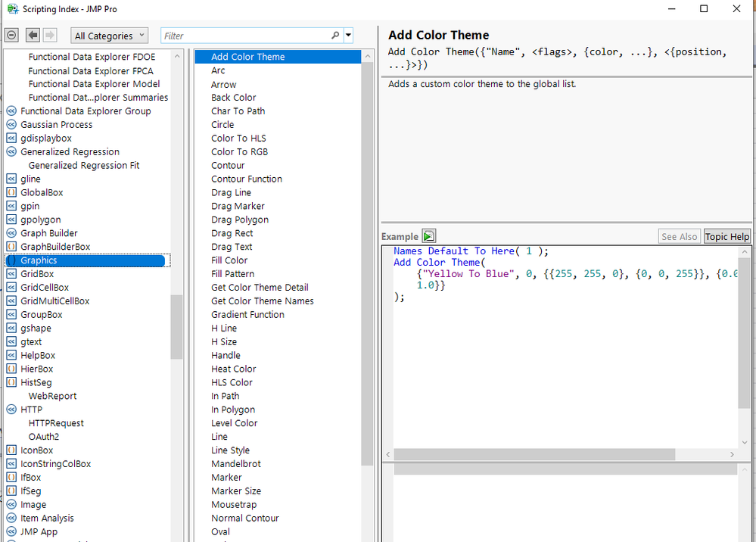756x542 pixels.
Task: Click the functions list vertical scrollbar thumb
Action: [367, 263]
